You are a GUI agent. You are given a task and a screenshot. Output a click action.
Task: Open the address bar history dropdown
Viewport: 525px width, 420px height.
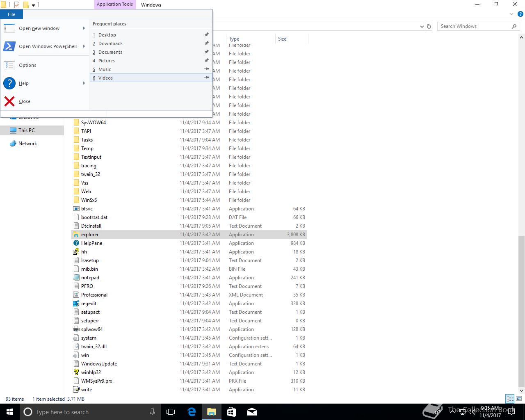[422, 26]
